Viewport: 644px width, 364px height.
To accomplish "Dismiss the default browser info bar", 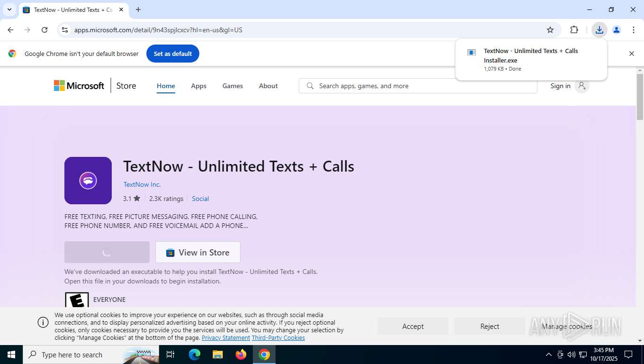I will pos(631,54).
